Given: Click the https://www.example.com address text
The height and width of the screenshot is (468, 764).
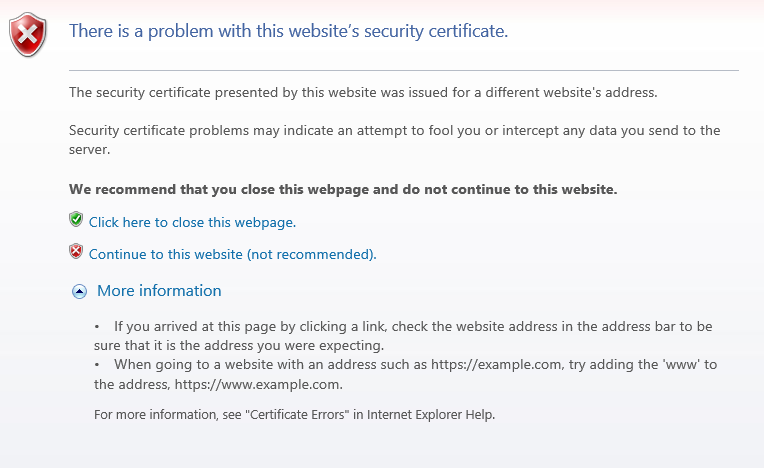Looking at the screenshot, I should (258, 385).
